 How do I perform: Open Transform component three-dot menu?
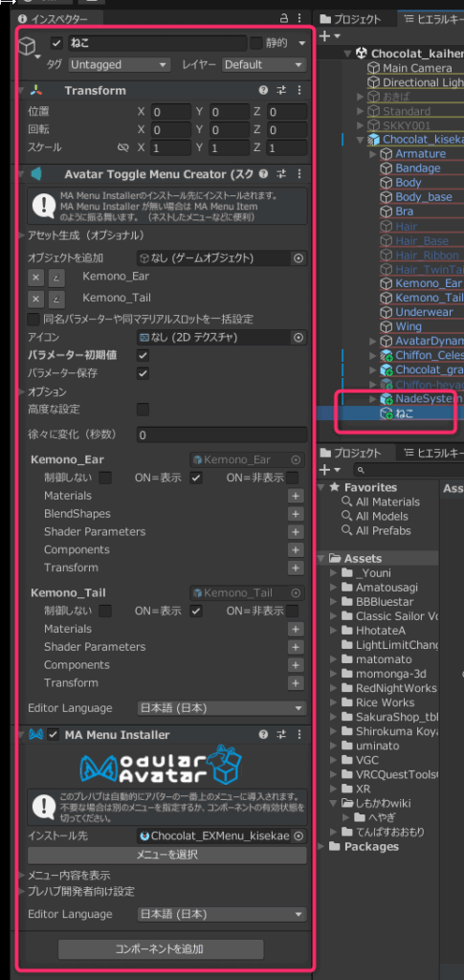click(x=299, y=91)
